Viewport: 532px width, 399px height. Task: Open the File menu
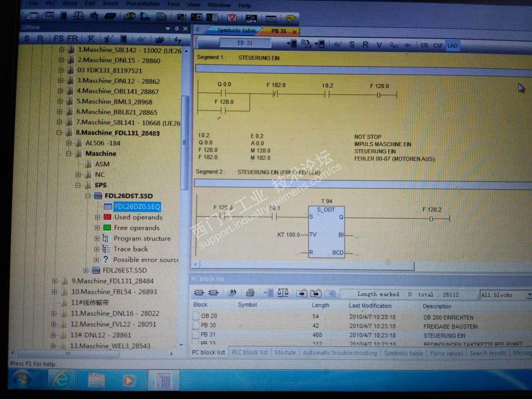coord(34,3)
